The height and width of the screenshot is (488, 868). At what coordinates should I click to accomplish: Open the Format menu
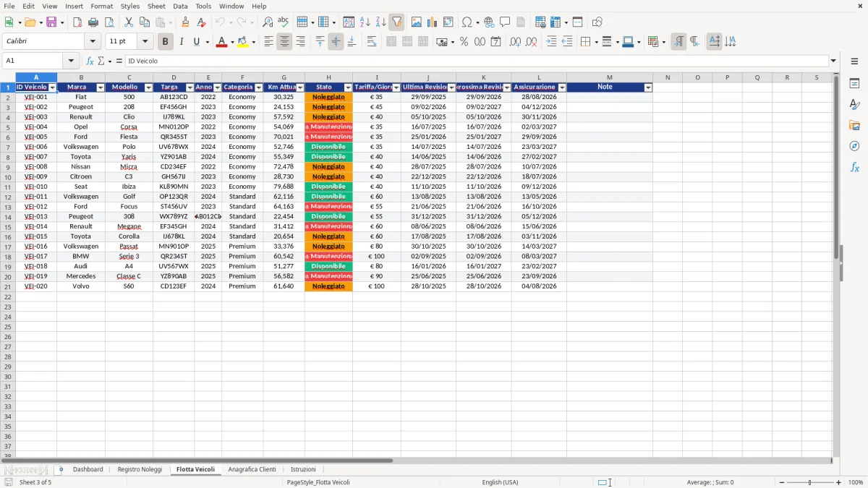pyautogui.click(x=101, y=6)
